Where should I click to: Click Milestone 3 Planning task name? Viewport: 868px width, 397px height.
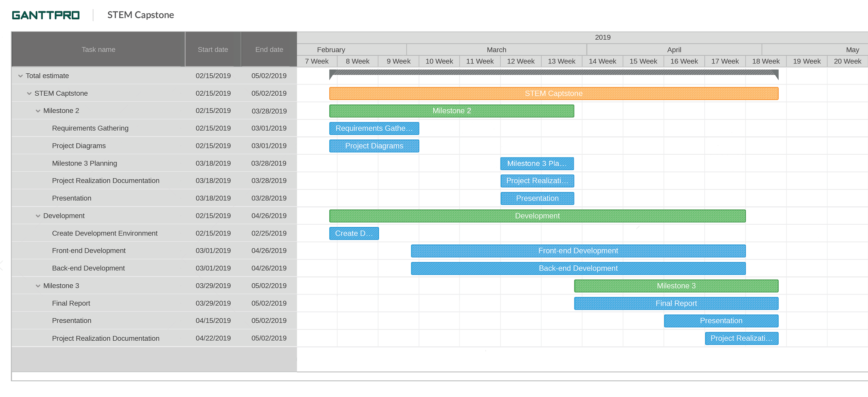point(84,164)
